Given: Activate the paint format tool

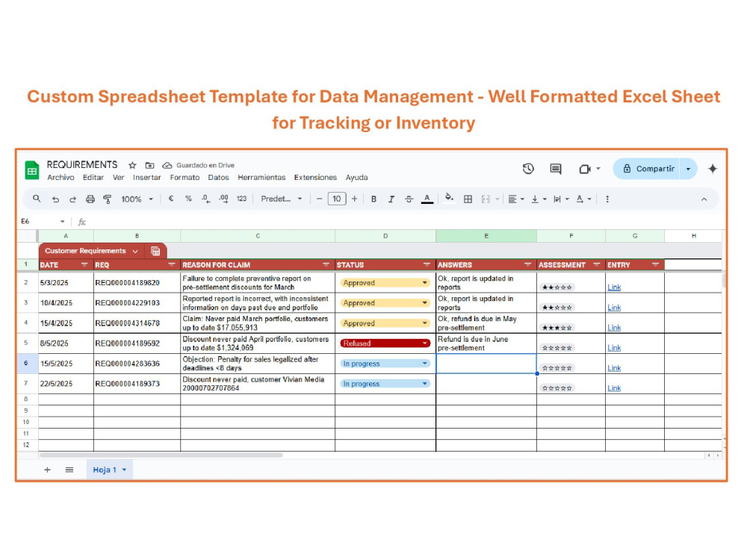Looking at the screenshot, I should coord(107,199).
